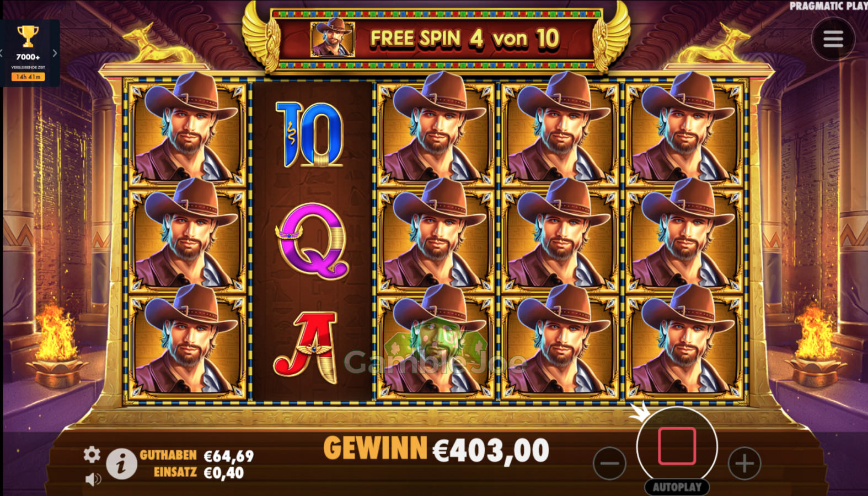Stop the spin with the square button
Image resolution: width=868 pixels, height=496 pixels.
677,445
